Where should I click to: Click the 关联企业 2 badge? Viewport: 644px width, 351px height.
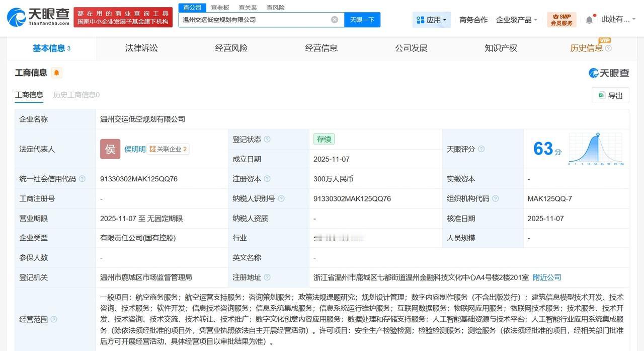pos(168,149)
